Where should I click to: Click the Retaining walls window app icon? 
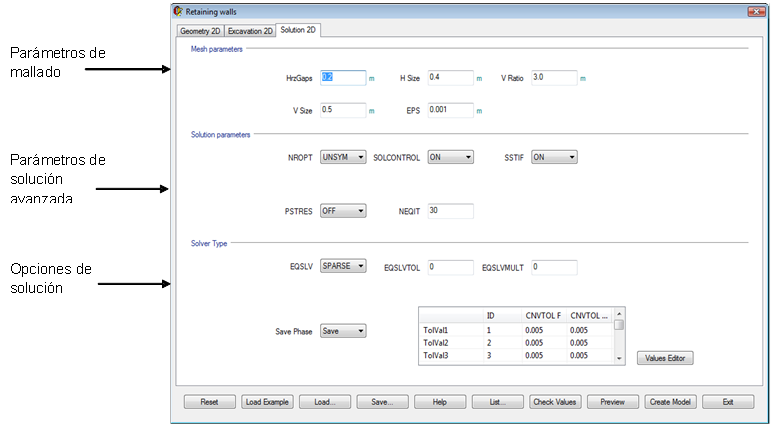178,11
